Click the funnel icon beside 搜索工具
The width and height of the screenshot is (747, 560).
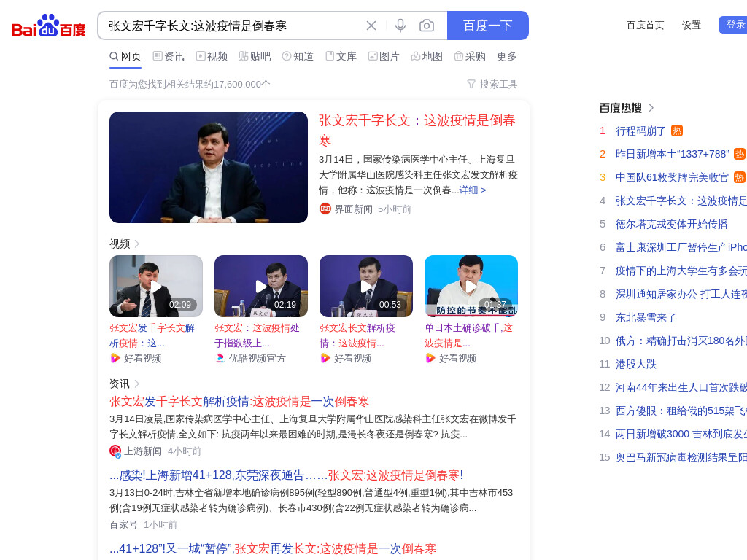coord(471,85)
